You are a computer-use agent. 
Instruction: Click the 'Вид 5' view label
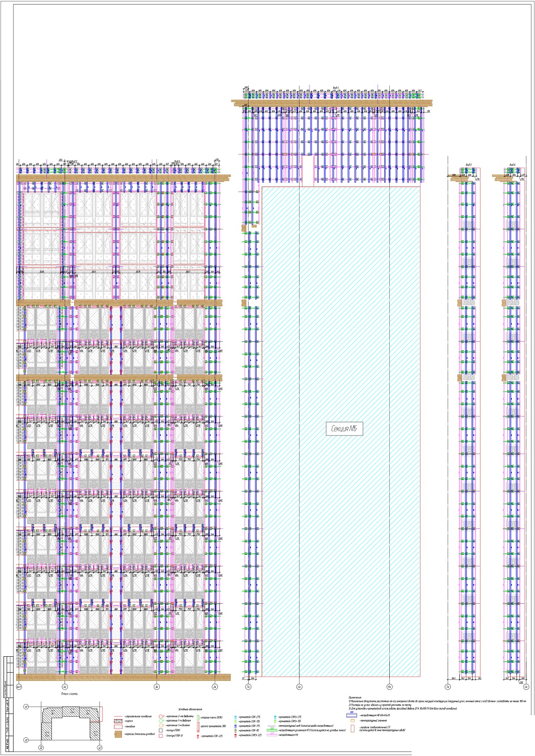point(469,165)
